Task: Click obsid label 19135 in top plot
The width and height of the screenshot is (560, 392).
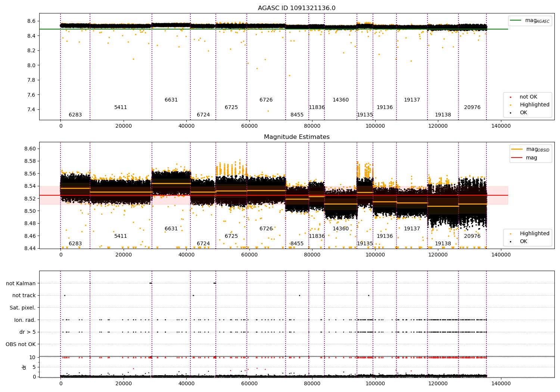Action: tap(365, 115)
